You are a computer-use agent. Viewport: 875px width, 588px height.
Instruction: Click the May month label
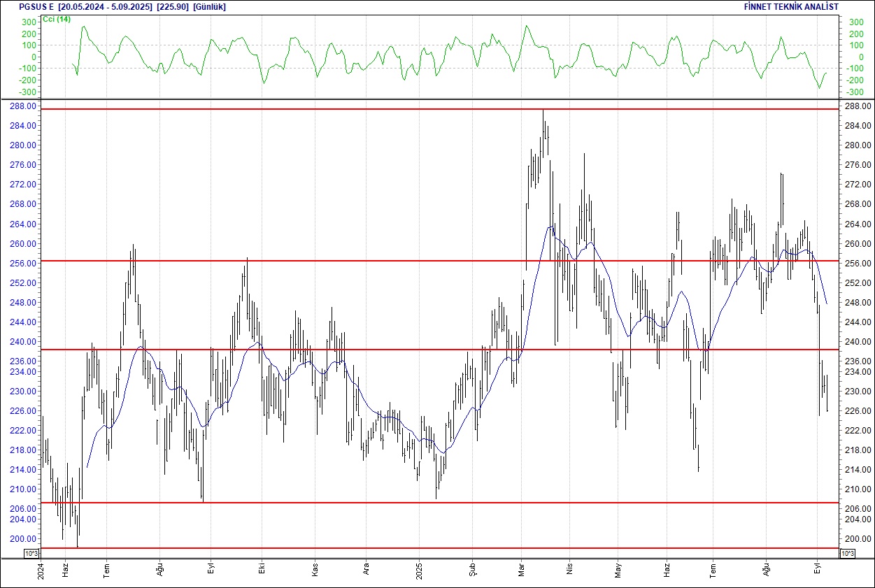[x=618, y=571]
